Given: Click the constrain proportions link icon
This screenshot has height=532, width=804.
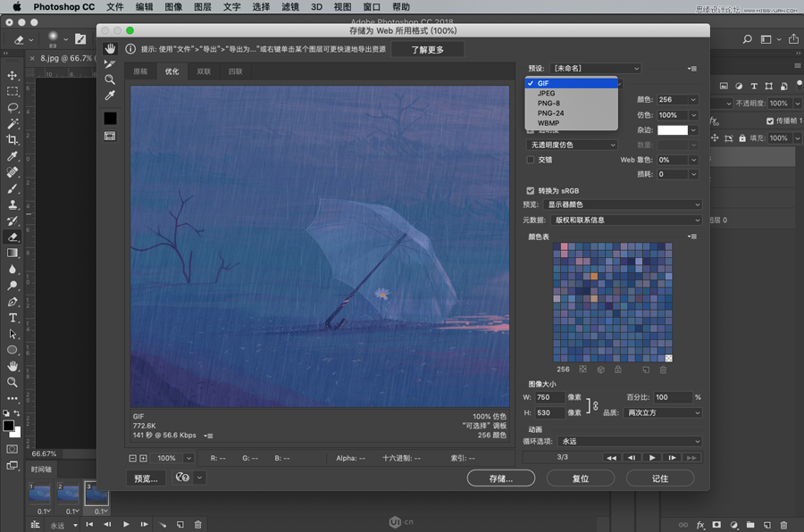Looking at the screenshot, I should click(597, 405).
